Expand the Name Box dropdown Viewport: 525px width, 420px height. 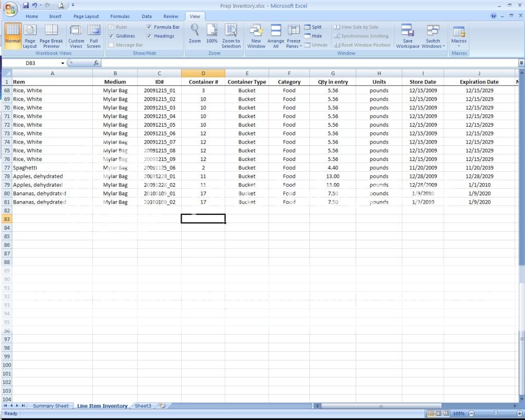coord(62,63)
